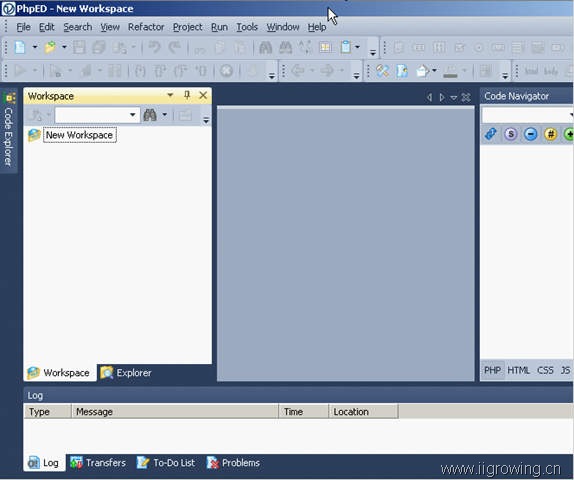Click the Redo arrow icon
The height and width of the screenshot is (480, 574).
tap(175, 47)
